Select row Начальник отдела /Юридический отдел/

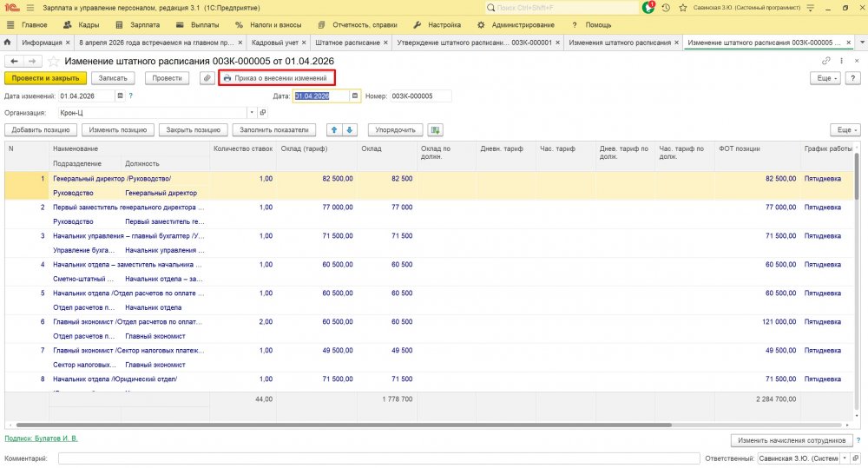429,383
